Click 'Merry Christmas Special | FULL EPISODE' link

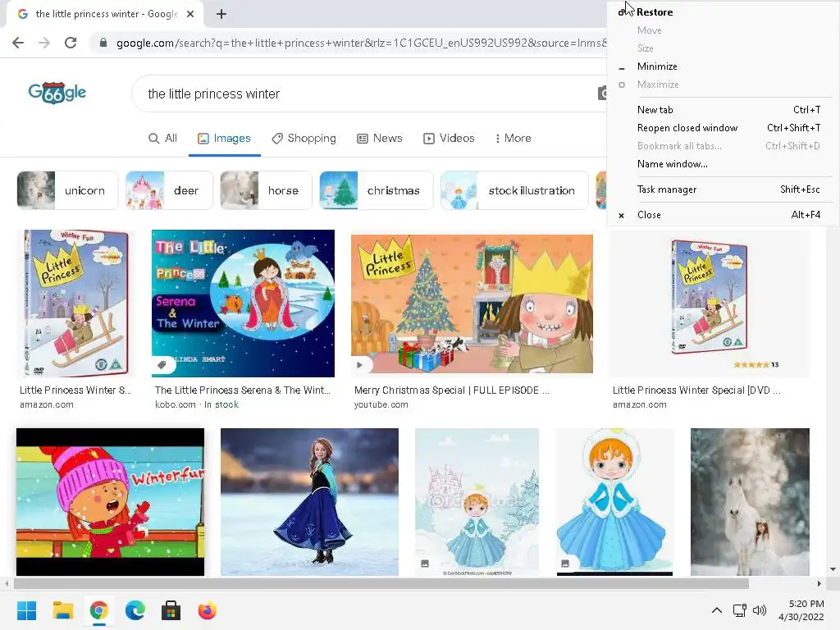click(x=452, y=390)
